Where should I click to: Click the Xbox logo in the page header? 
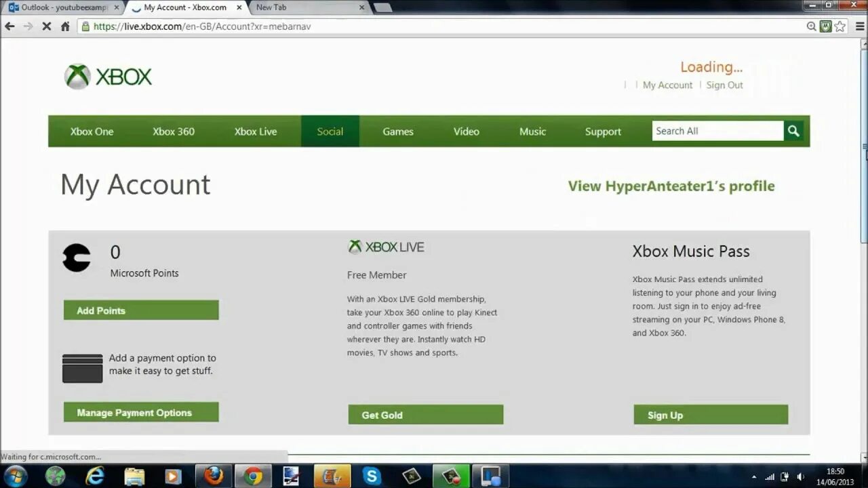click(x=108, y=77)
